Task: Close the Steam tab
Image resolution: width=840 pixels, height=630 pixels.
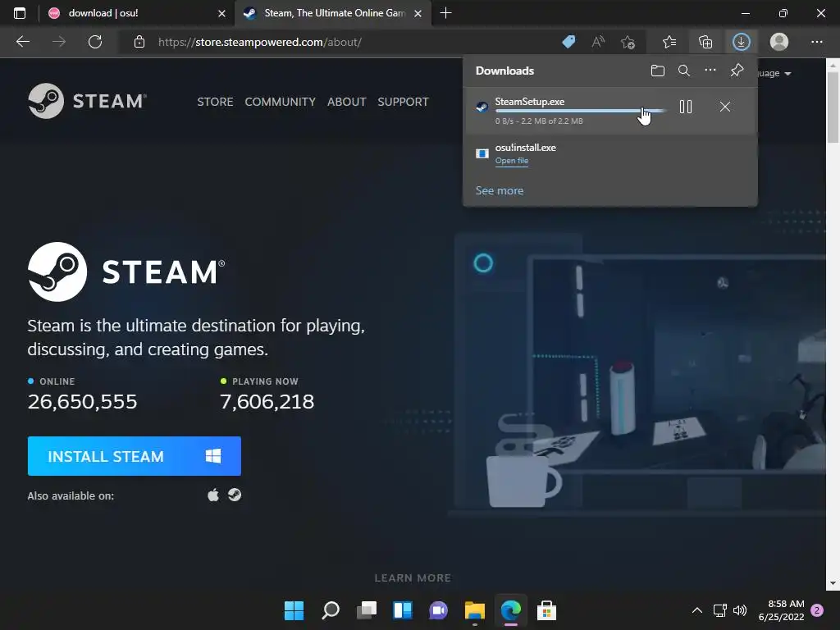Action: click(418, 13)
